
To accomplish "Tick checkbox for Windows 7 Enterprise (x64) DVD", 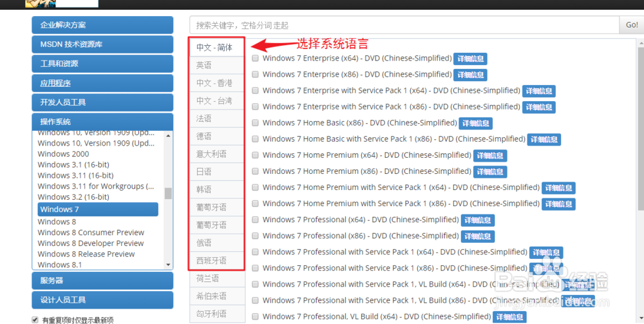I will click(255, 59).
